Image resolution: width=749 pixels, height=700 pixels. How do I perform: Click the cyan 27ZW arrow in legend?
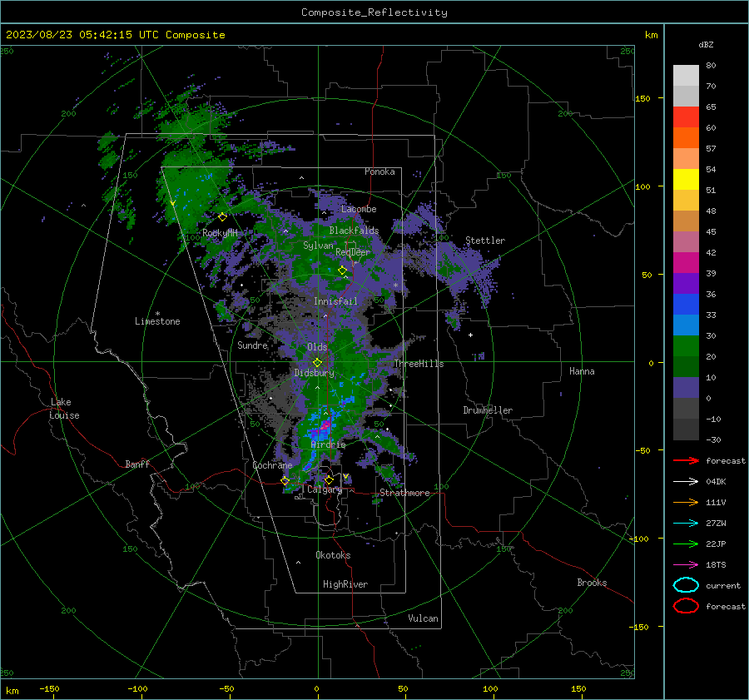(x=686, y=524)
